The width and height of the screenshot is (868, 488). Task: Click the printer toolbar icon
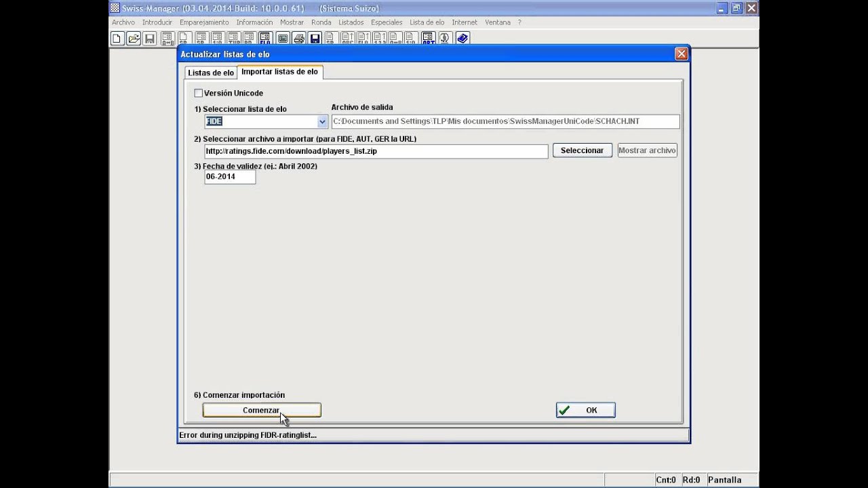click(298, 39)
